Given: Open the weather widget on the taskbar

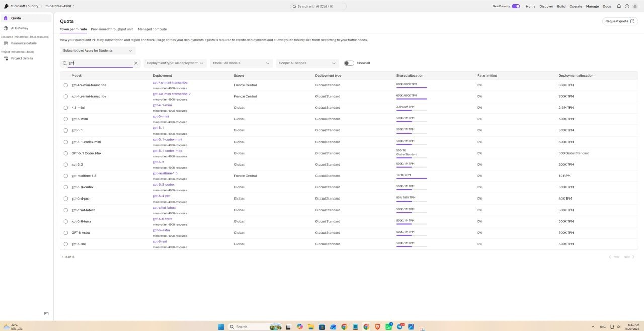Looking at the screenshot, I should tap(13, 326).
